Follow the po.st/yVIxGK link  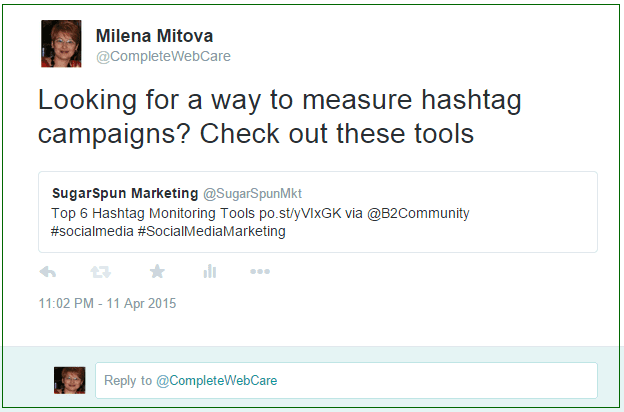point(300,213)
